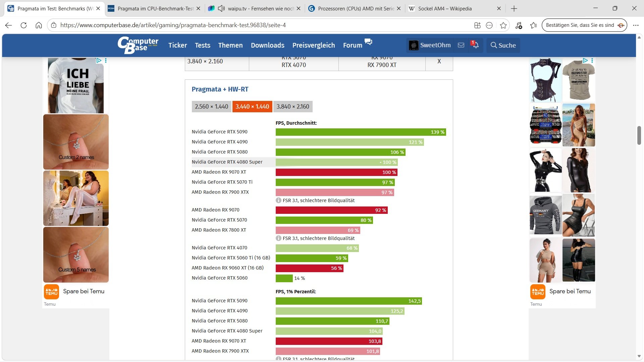Mute the waipu.tv tab speaker icon
Image resolution: width=644 pixels, height=362 pixels.
coord(221,8)
